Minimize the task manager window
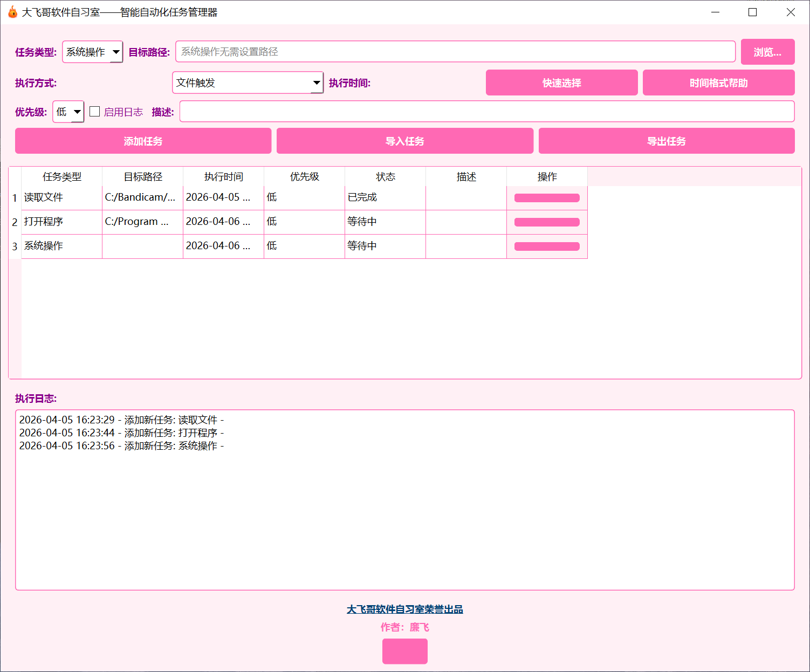The image size is (810, 672). [x=716, y=12]
